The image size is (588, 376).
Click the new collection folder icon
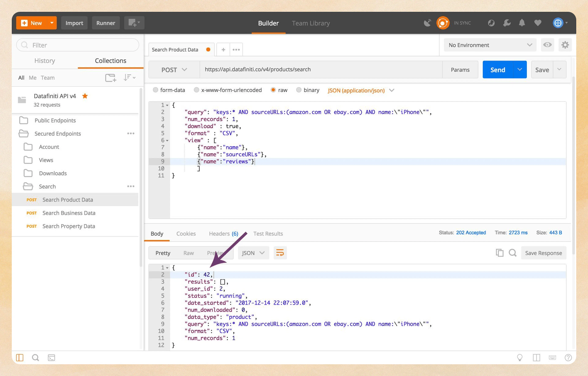[x=110, y=78]
